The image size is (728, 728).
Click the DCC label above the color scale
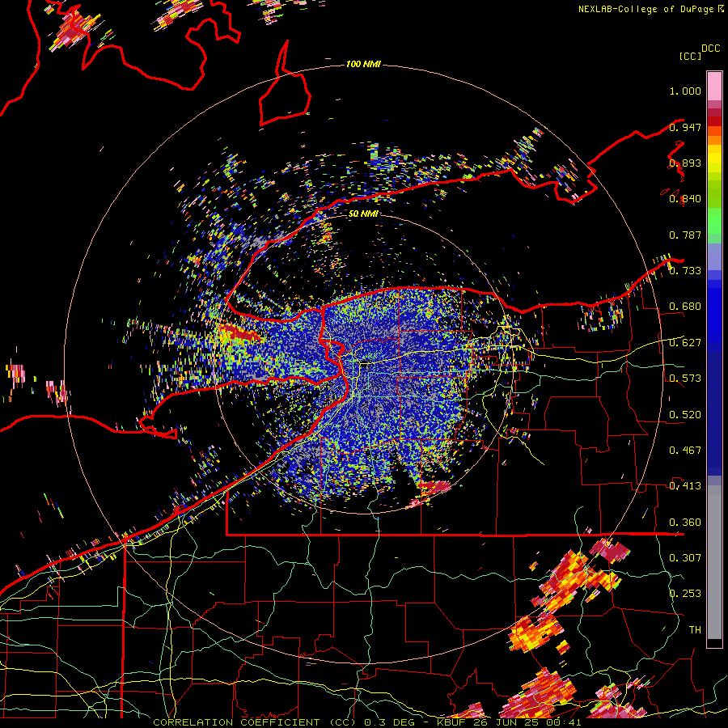[x=710, y=49]
